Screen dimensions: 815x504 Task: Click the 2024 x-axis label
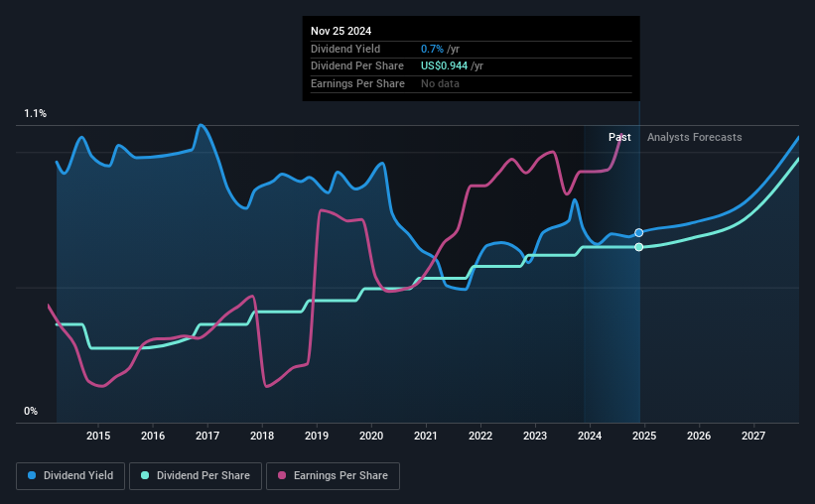click(590, 436)
